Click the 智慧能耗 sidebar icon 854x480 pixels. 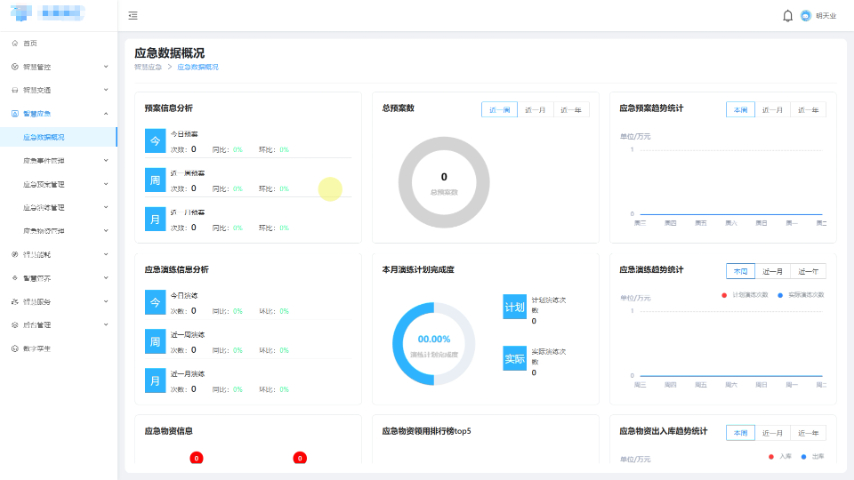click(x=15, y=254)
